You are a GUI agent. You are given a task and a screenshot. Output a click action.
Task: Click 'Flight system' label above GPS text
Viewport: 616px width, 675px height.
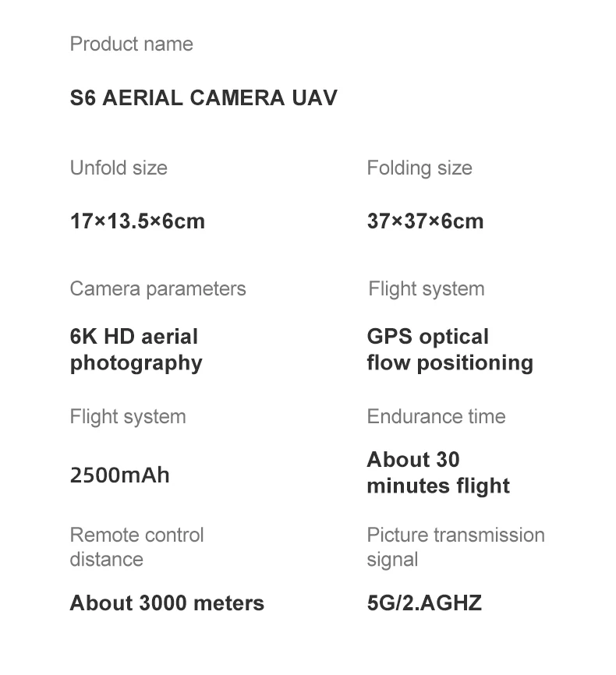[427, 289]
